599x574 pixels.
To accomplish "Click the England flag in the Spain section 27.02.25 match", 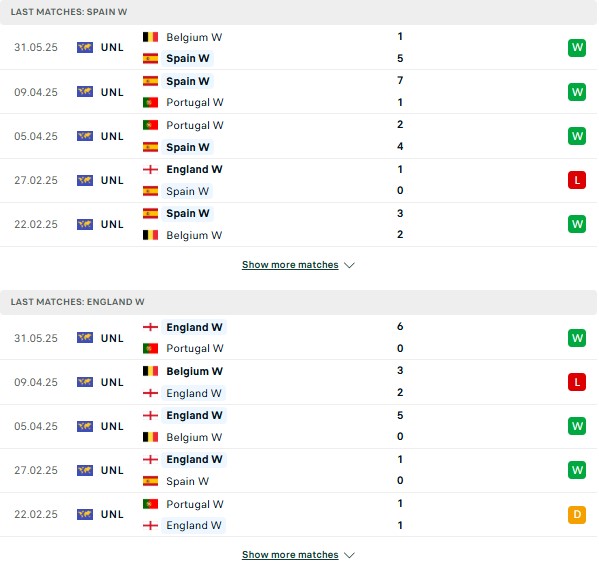I will point(151,169).
